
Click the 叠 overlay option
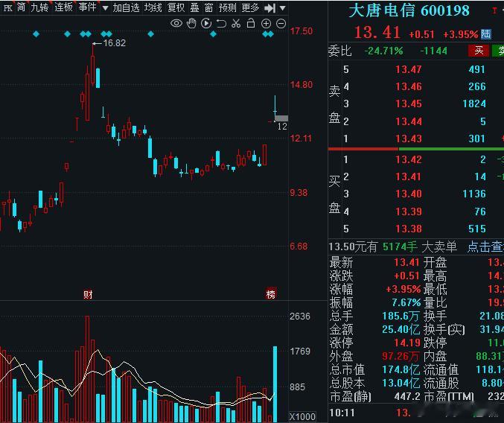pos(194,7)
